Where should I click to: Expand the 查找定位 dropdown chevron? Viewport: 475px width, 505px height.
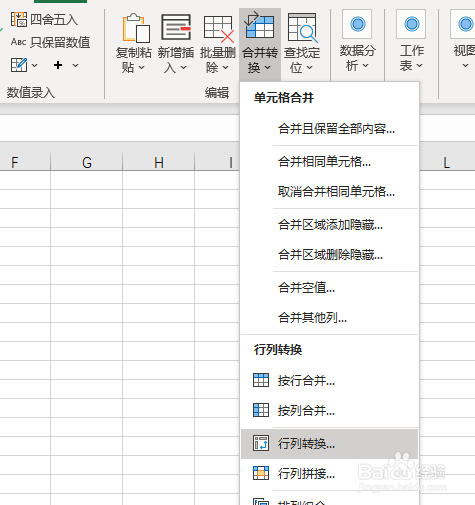tap(310, 68)
